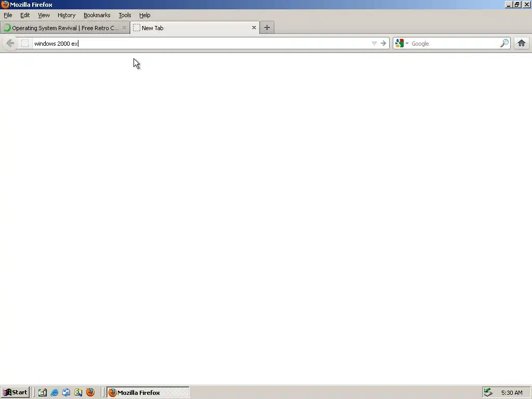
Task: Launch Outlook Express from quick launch
Action: click(x=66, y=393)
